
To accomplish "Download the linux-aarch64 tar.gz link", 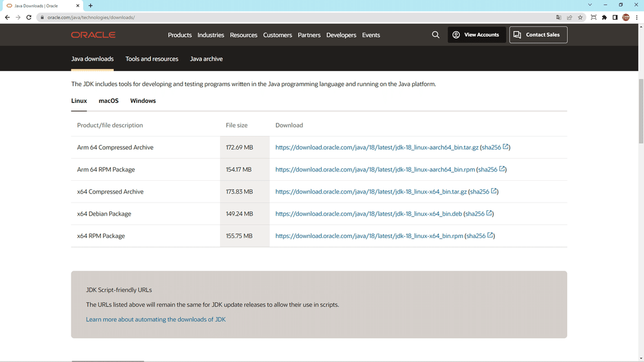I will click(376, 147).
